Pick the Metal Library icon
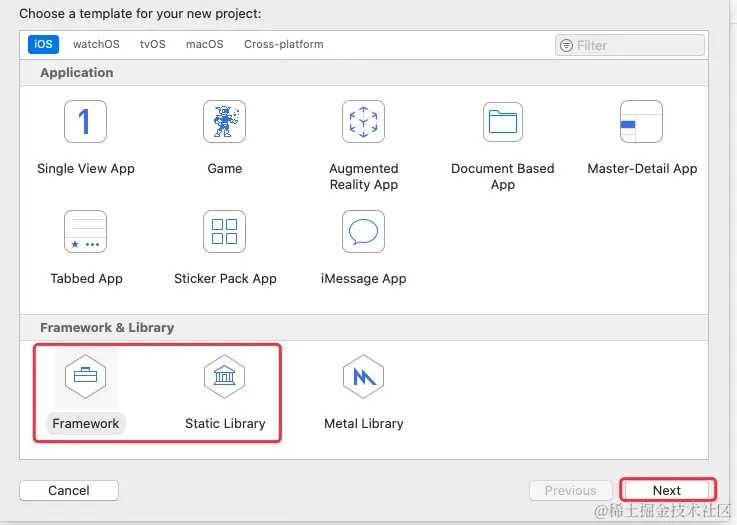Screen dimensions: 737x525 (x=363, y=376)
